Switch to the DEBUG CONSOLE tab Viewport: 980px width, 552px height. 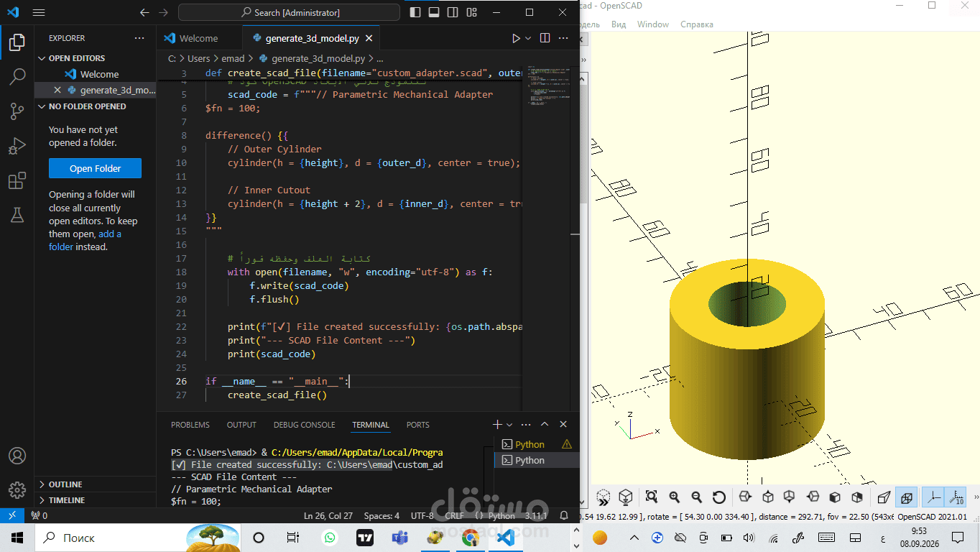coord(304,425)
